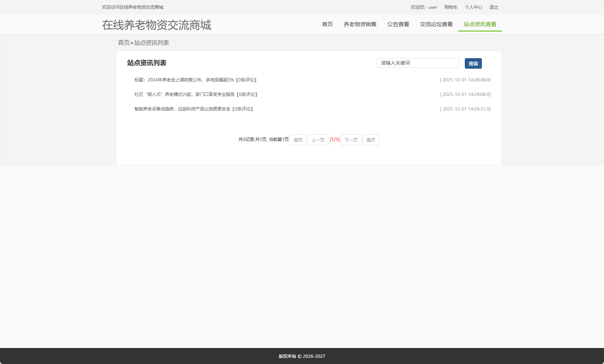Click 站点资讯列表 in the breadcrumb
The height and width of the screenshot is (364, 604).
point(152,43)
